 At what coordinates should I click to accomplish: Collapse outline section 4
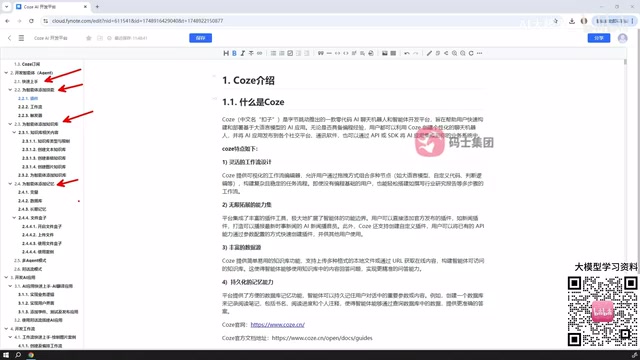click(x=6, y=329)
